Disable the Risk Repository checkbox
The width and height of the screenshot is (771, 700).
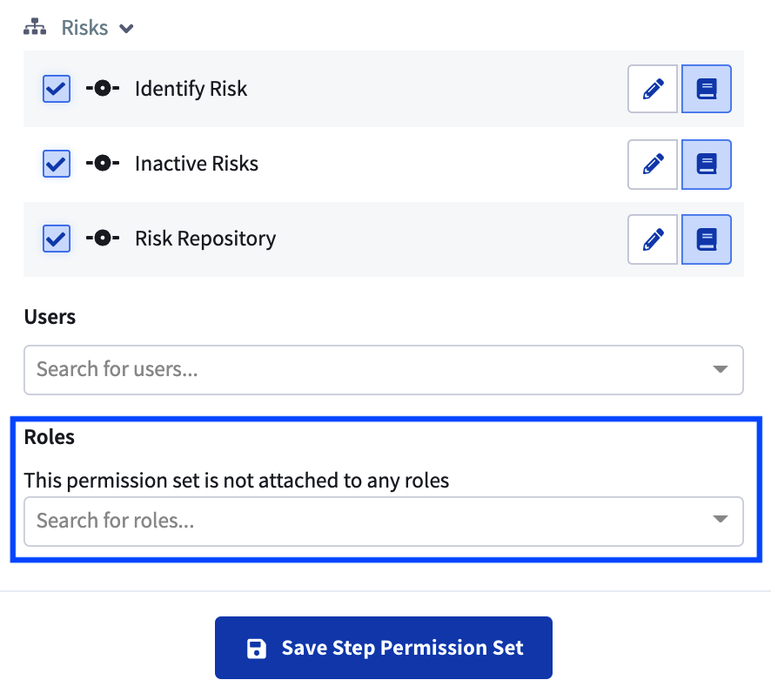point(56,239)
